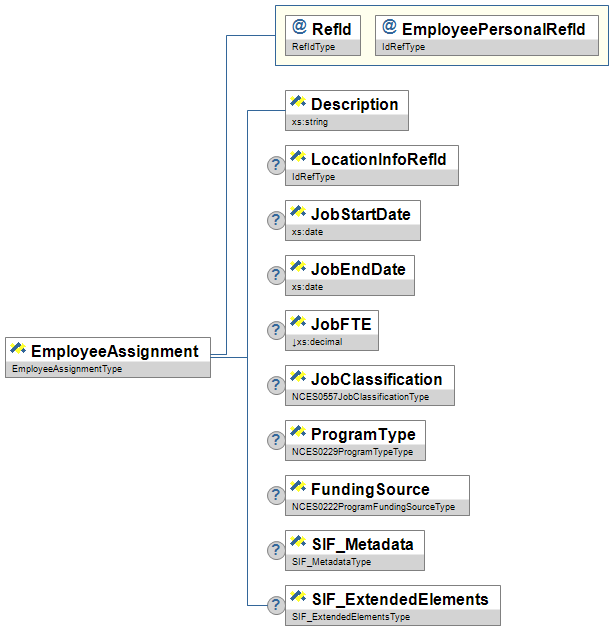Image resolution: width=613 pixels, height=630 pixels.
Task: Click the optional marker next to JobClassification
Action: 275,386
